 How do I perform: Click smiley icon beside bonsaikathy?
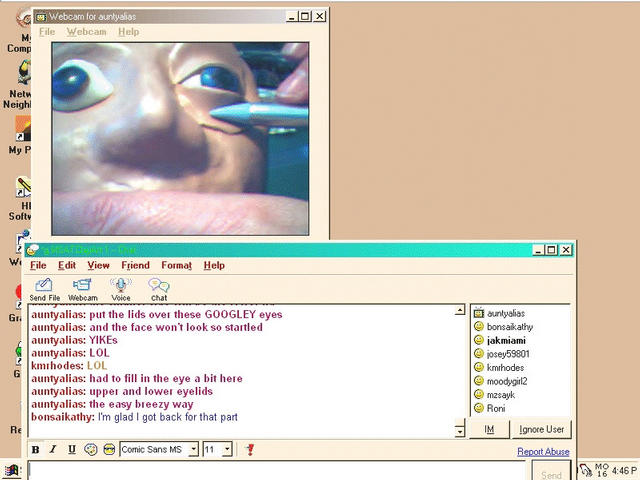479,327
